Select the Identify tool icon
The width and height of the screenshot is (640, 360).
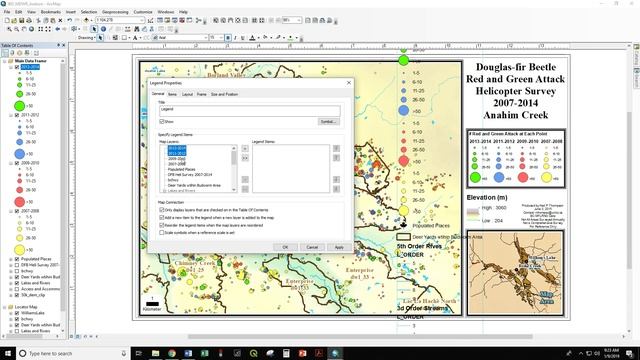coord(103,29)
